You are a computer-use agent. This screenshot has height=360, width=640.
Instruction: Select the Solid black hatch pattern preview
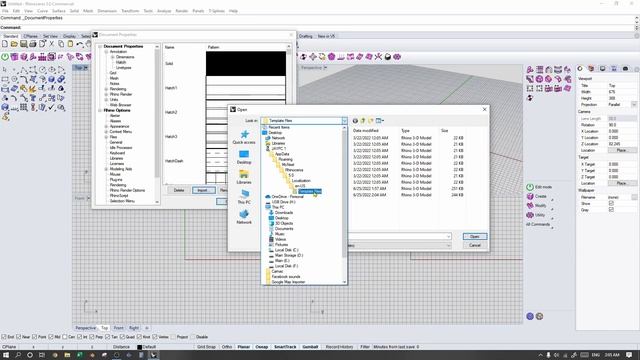point(246,63)
